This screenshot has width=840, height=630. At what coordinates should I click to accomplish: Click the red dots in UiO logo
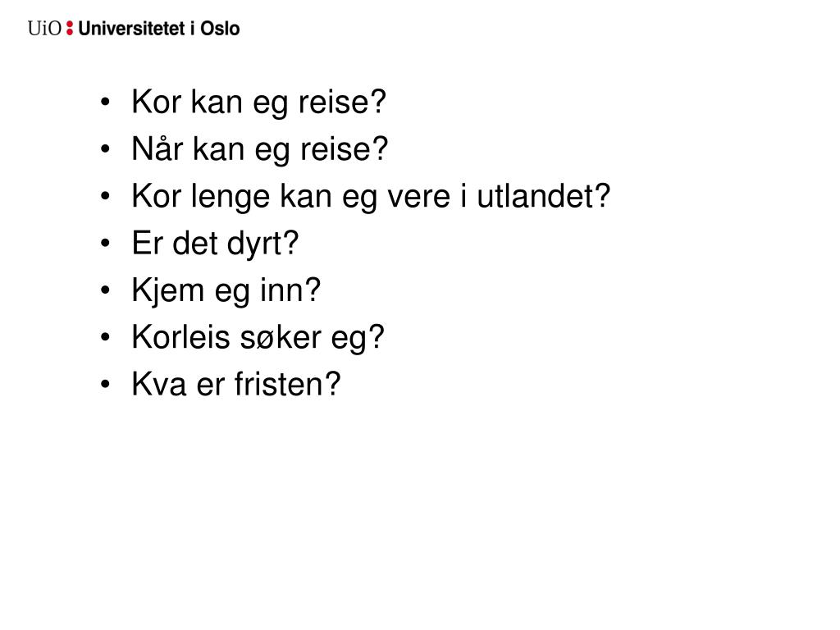(x=70, y=29)
